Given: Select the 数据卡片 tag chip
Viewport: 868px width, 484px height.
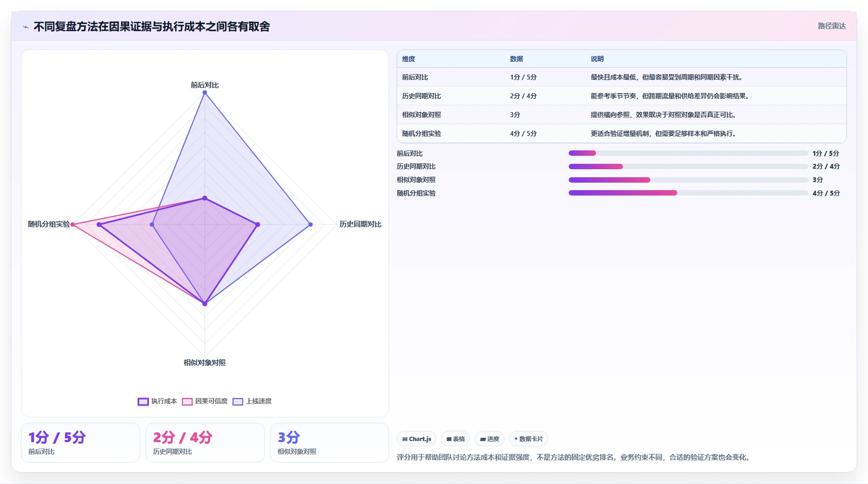Looking at the screenshot, I should point(528,439).
